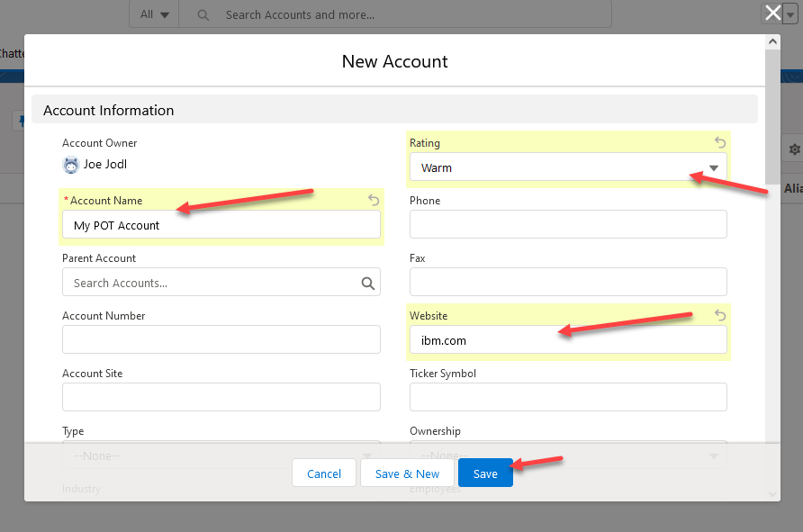Open the Type picklist
Screen dimensions: 803x532
tap(221, 455)
